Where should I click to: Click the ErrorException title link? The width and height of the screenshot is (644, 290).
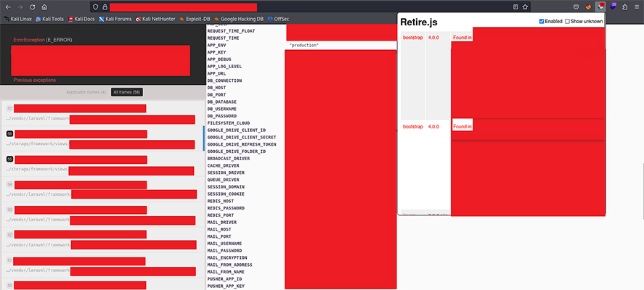click(29, 39)
